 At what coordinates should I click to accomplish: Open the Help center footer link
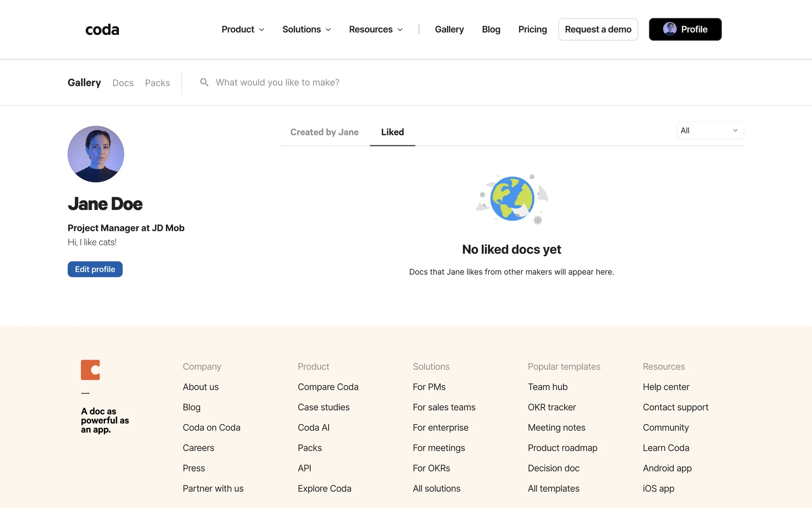coord(666,387)
